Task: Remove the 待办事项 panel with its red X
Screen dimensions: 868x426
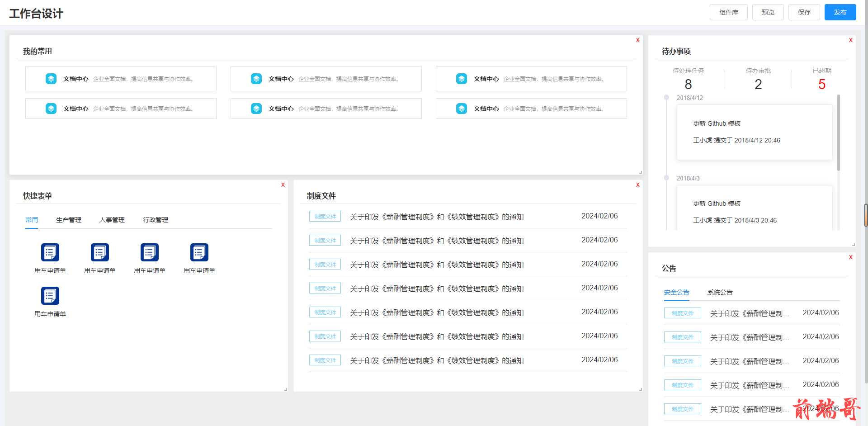Action: [851, 40]
